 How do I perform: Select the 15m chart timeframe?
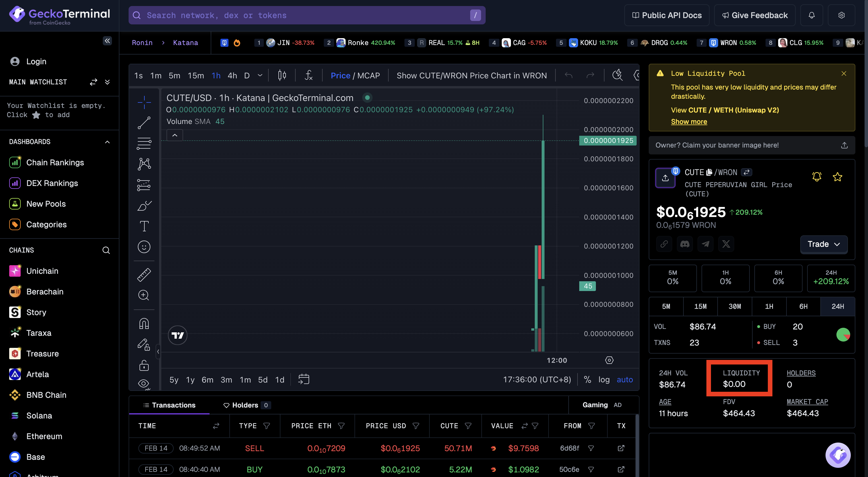click(196, 75)
